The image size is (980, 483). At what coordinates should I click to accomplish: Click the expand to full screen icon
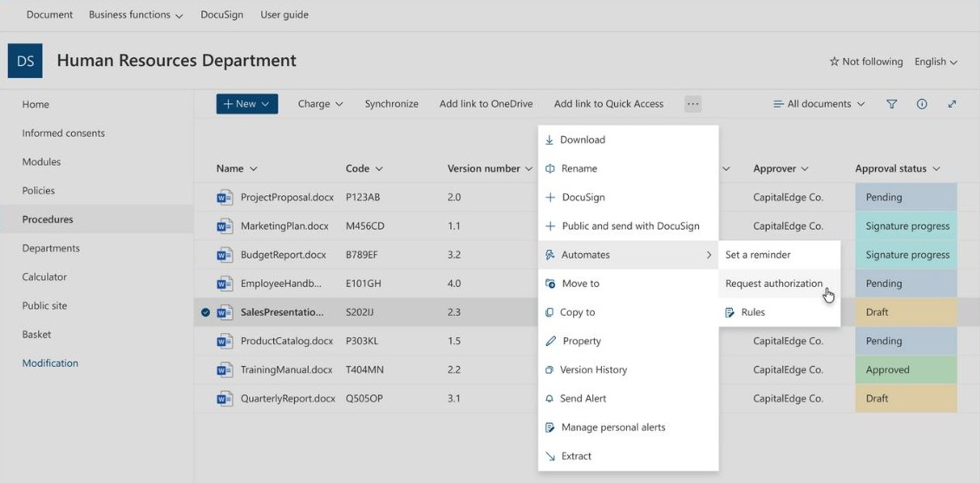(952, 104)
